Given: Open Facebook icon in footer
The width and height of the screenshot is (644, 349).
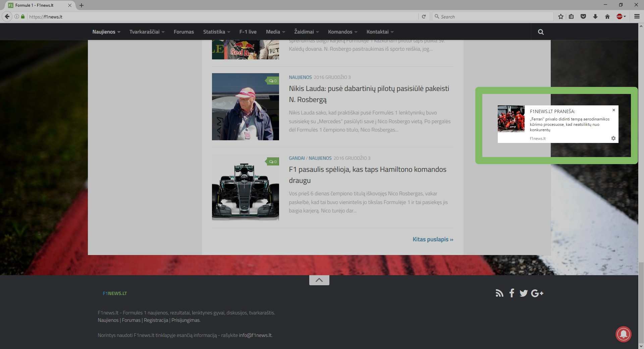Looking at the screenshot, I should [x=512, y=293].
